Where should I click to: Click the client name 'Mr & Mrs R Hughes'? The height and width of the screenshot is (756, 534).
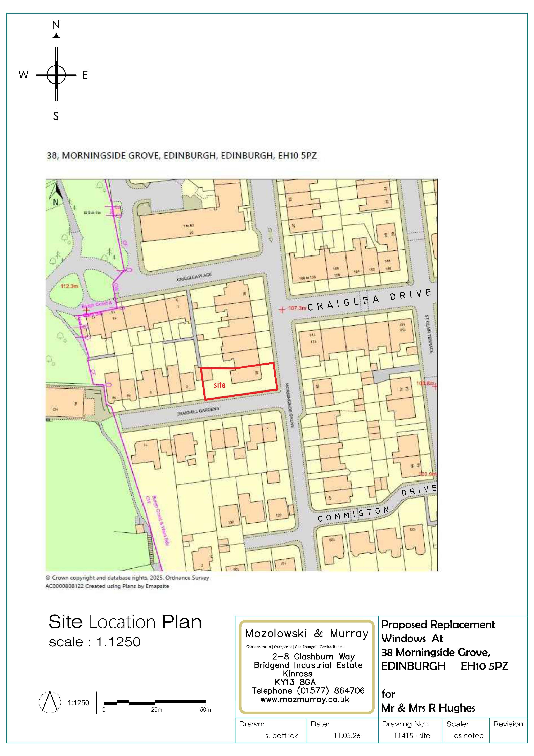428,708
